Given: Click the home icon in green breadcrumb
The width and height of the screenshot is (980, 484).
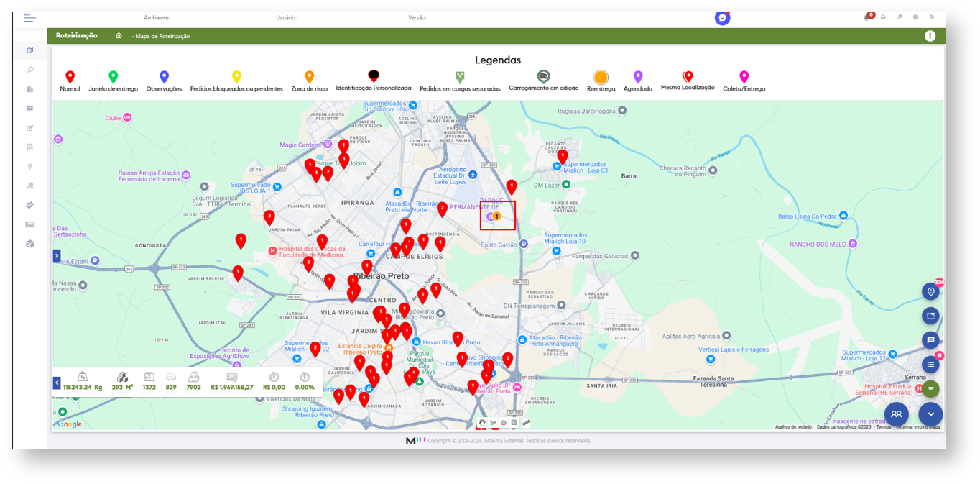Looking at the screenshot, I should pos(119,36).
